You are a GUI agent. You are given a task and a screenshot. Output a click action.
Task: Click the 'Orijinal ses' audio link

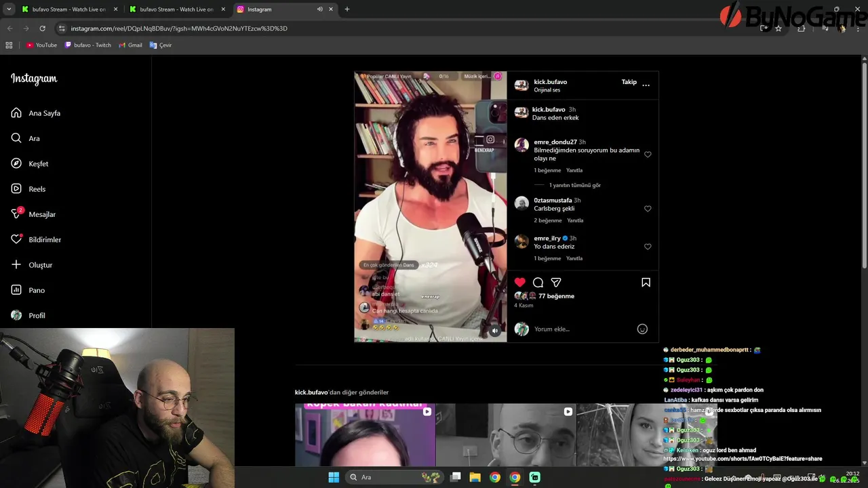click(x=547, y=90)
